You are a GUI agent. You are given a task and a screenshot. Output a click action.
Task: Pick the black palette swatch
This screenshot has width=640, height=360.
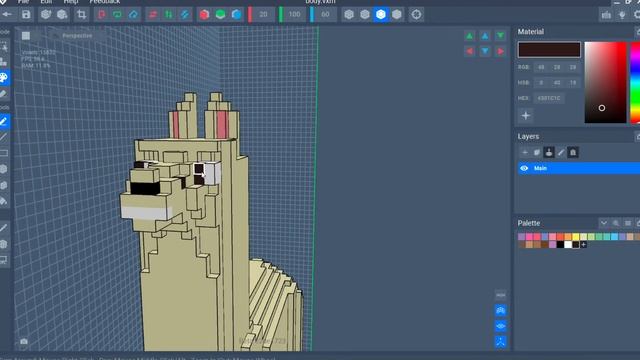(560, 244)
